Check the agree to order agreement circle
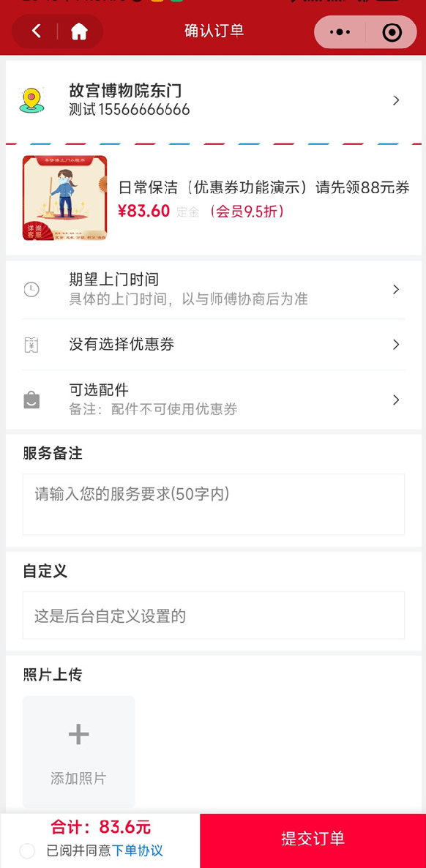This screenshot has width=426, height=868. 27,851
